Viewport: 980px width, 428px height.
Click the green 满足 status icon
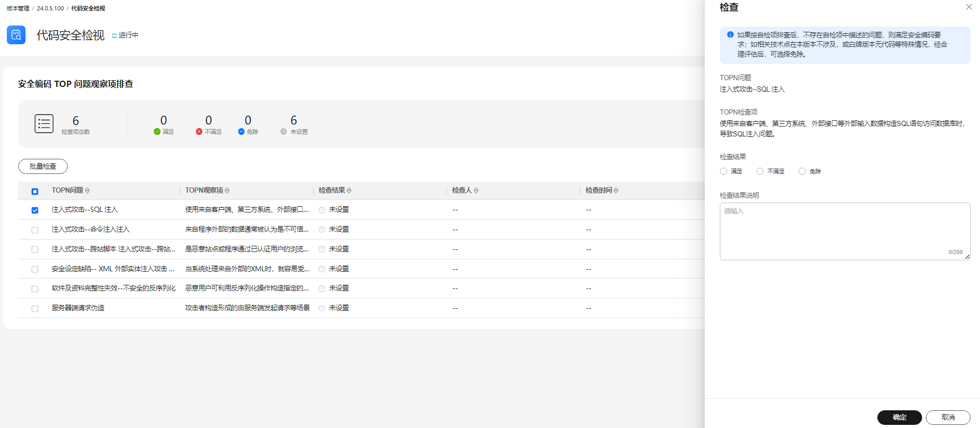157,132
